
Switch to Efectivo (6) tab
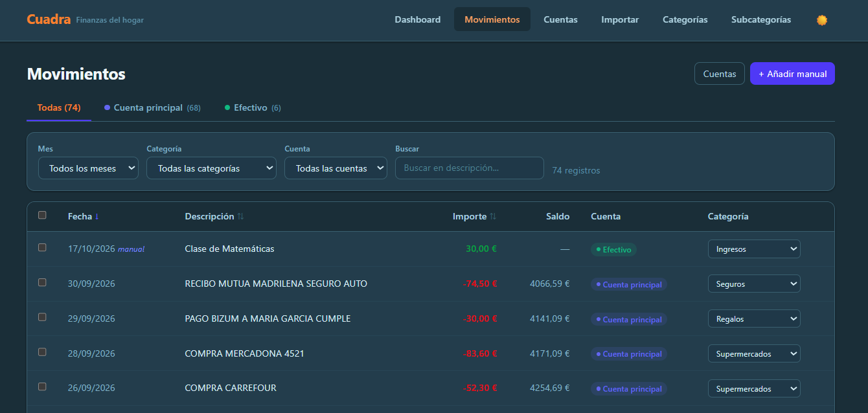coord(253,108)
